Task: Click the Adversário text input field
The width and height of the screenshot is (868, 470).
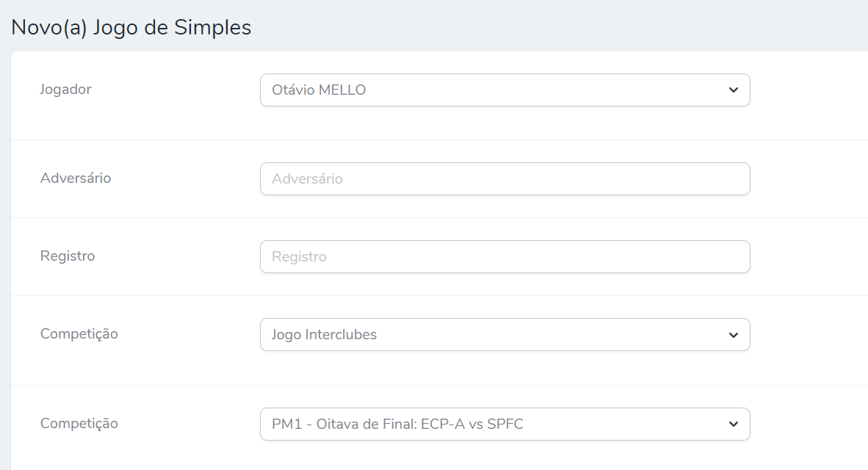Action: [x=504, y=178]
